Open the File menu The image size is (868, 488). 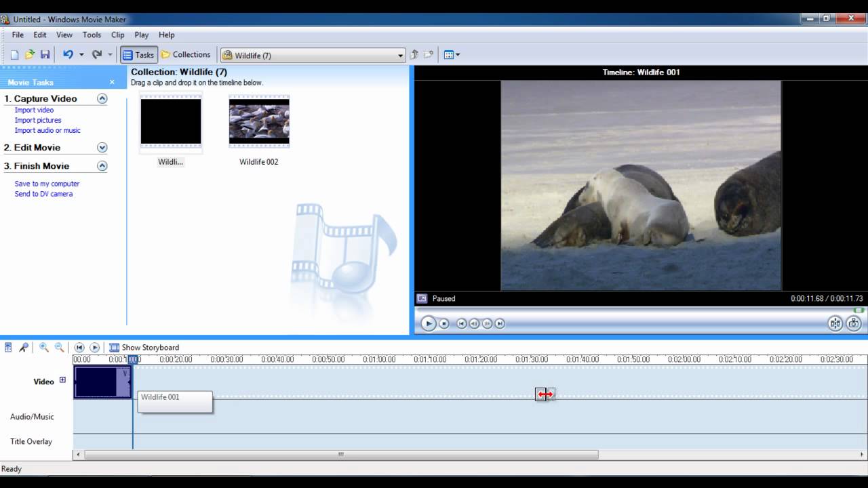coord(18,35)
